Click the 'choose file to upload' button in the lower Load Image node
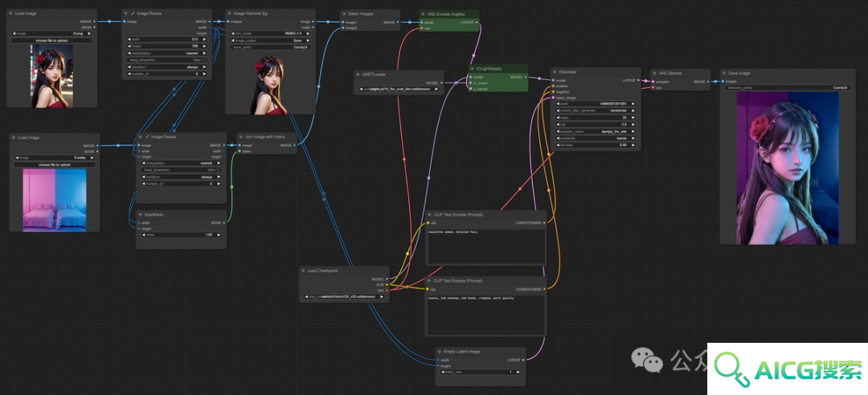This screenshot has width=868, height=395. (x=55, y=165)
